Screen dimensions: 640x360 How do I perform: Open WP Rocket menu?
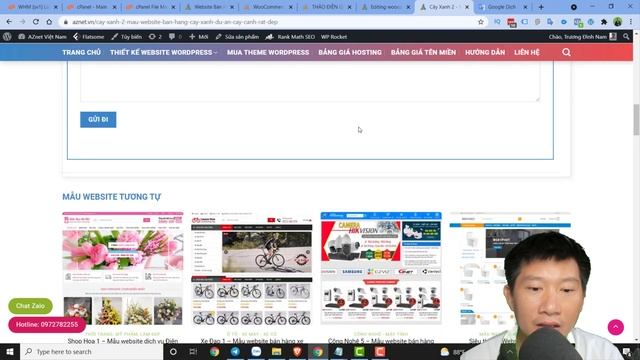pos(334,37)
